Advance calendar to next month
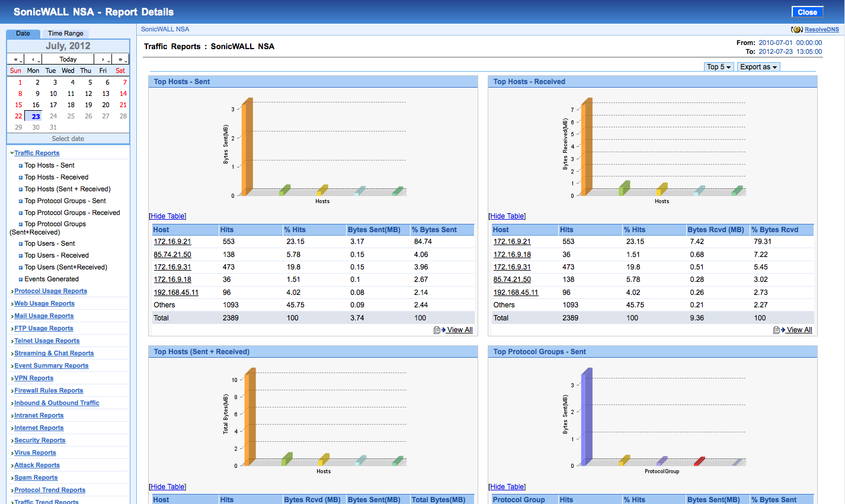This screenshot has width=845, height=504. point(104,59)
